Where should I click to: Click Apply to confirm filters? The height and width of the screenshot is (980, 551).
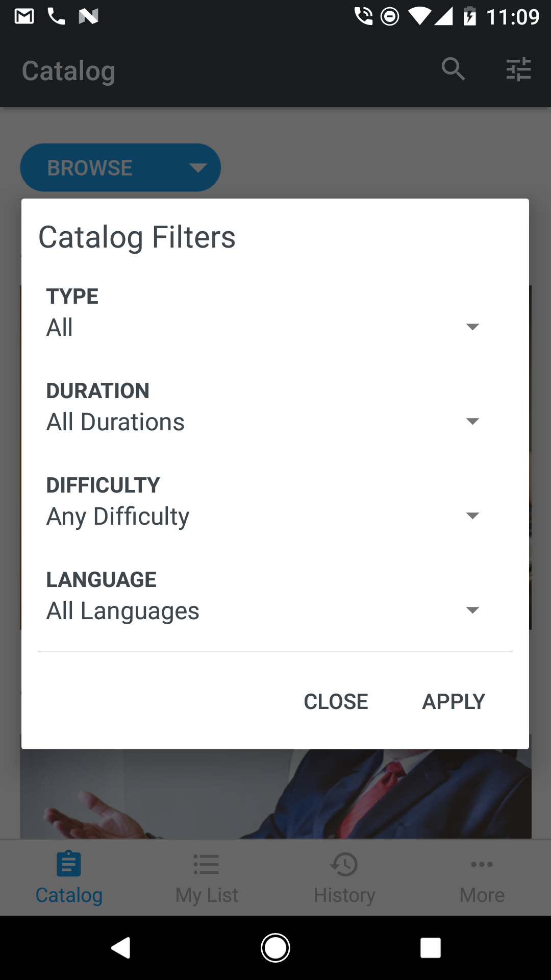pyautogui.click(x=454, y=701)
